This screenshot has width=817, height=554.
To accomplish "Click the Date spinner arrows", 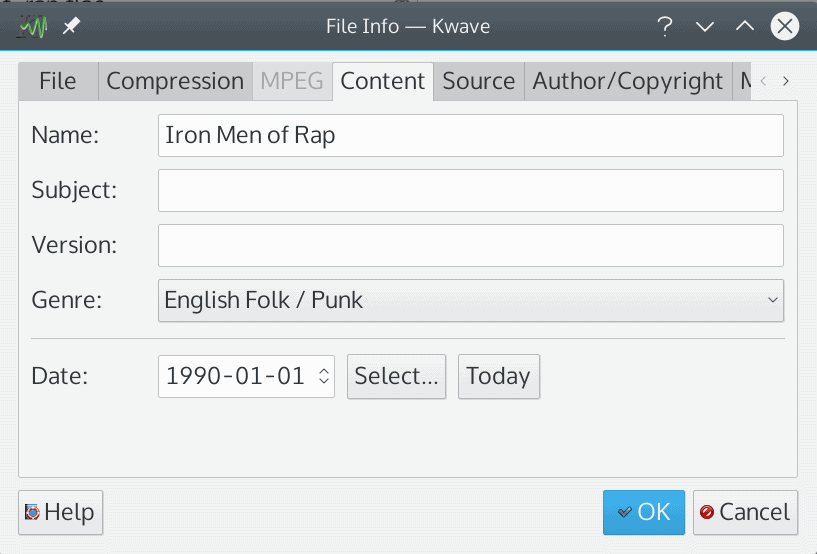I will click(324, 376).
